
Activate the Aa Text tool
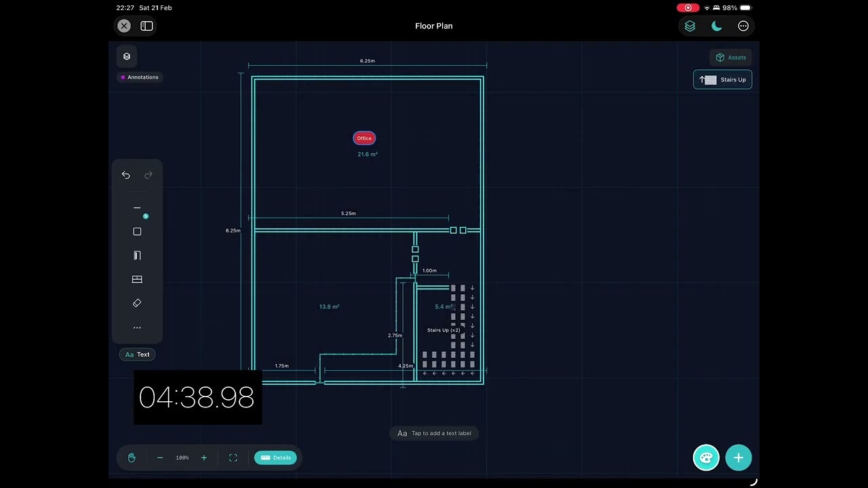click(x=137, y=354)
